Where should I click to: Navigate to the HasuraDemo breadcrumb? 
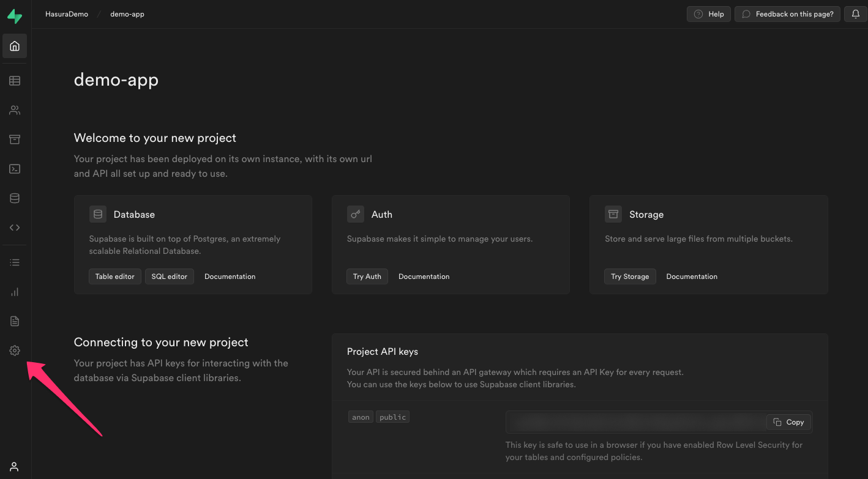tap(66, 13)
